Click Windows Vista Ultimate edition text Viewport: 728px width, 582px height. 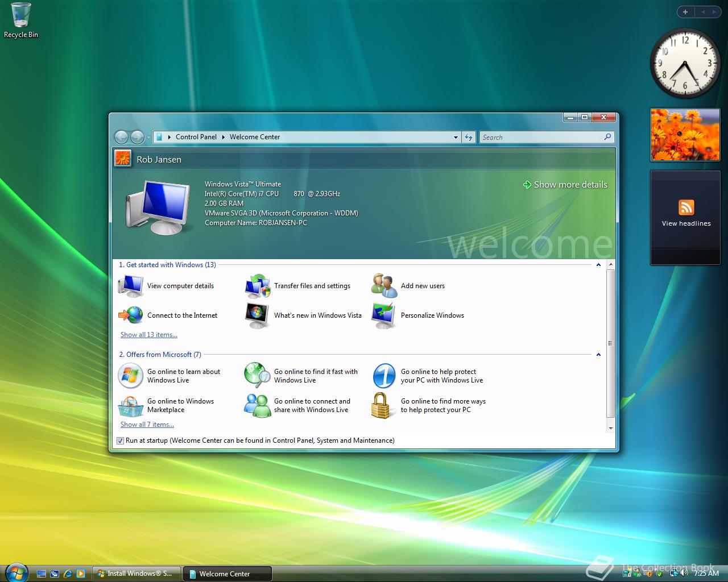coord(243,184)
